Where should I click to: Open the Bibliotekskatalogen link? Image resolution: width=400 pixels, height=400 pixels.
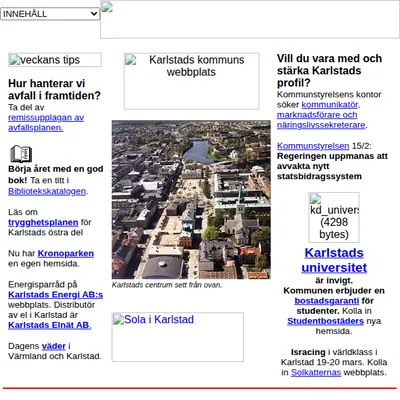[47, 191]
